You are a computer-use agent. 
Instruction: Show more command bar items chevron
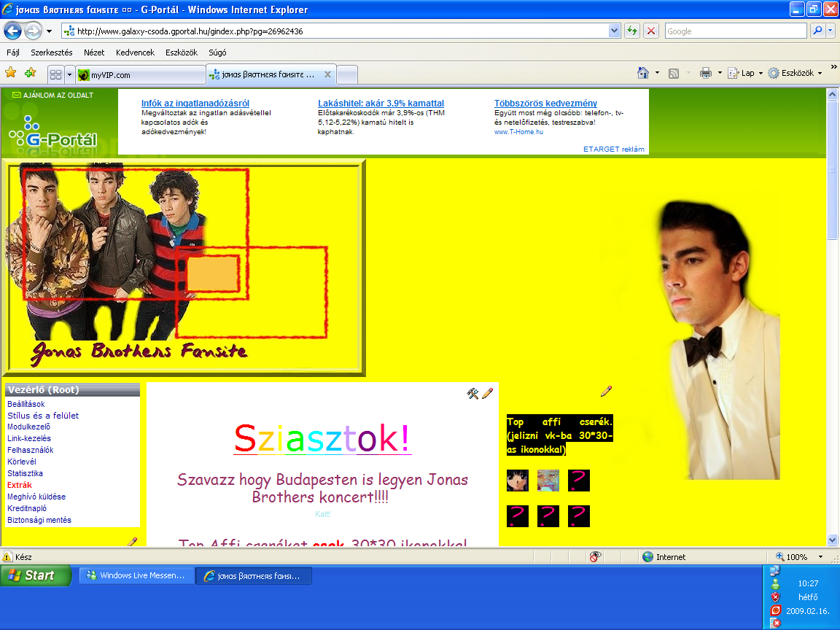[x=833, y=67]
